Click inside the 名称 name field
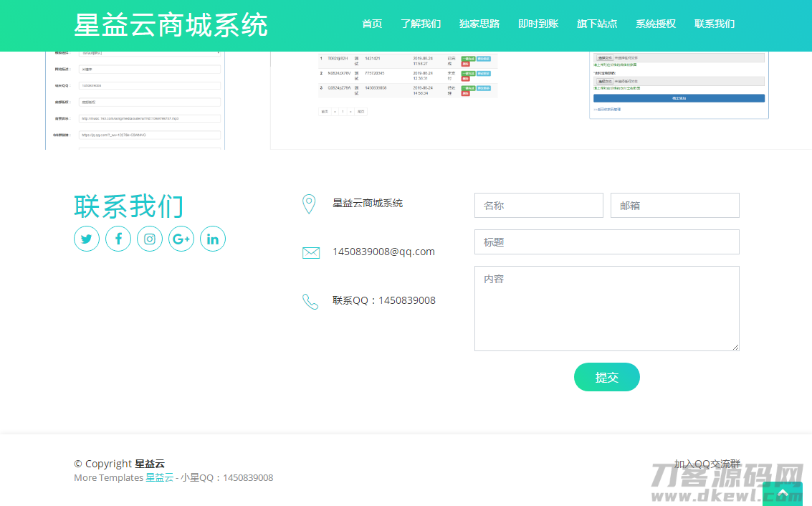 [538, 205]
